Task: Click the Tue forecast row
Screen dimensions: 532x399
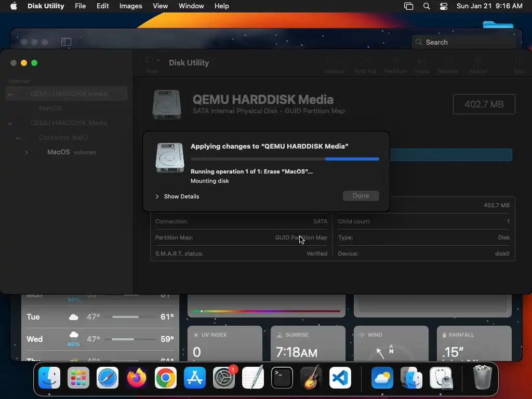Action: pos(100,317)
